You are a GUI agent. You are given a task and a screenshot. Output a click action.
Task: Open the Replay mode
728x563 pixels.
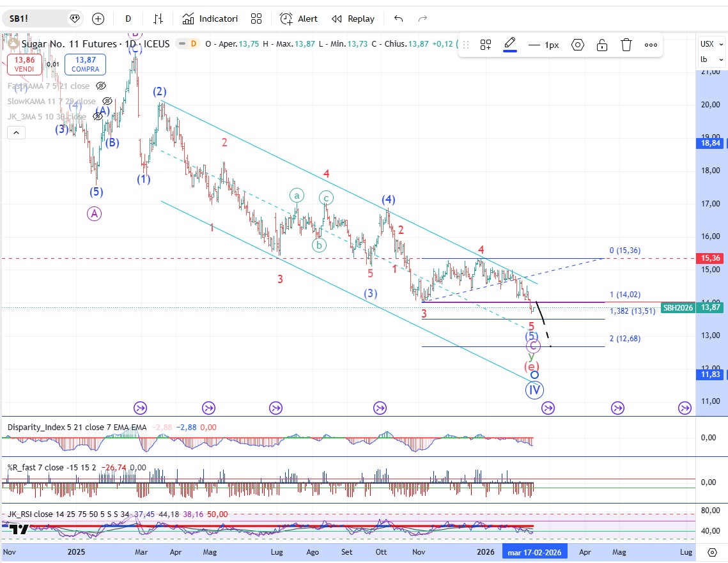pos(353,19)
